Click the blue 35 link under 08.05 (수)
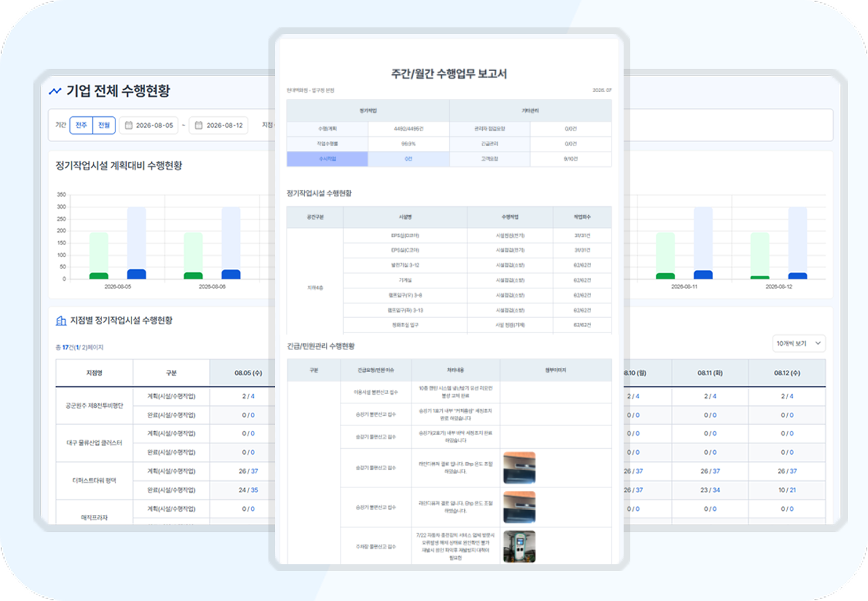Viewport: 868px width, 601px height. [254, 489]
